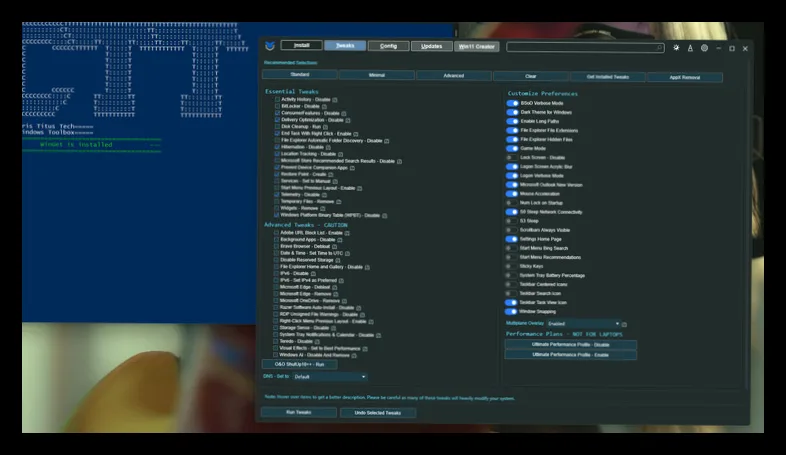Select the Standard recommended preset
Image resolution: width=786 pixels, height=455 pixels.
(300, 75)
